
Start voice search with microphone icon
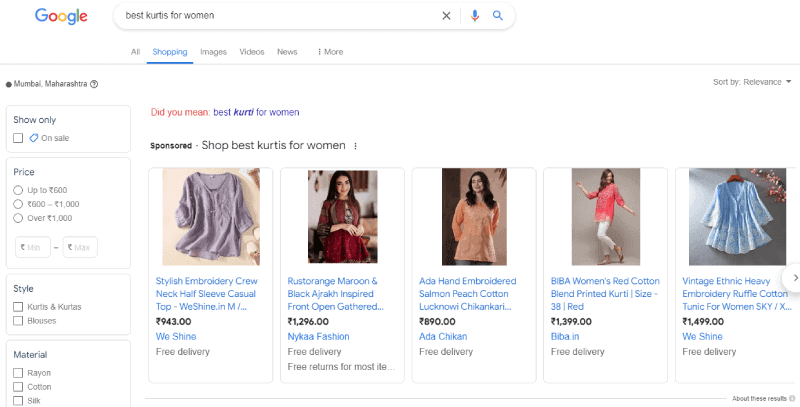point(474,16)
